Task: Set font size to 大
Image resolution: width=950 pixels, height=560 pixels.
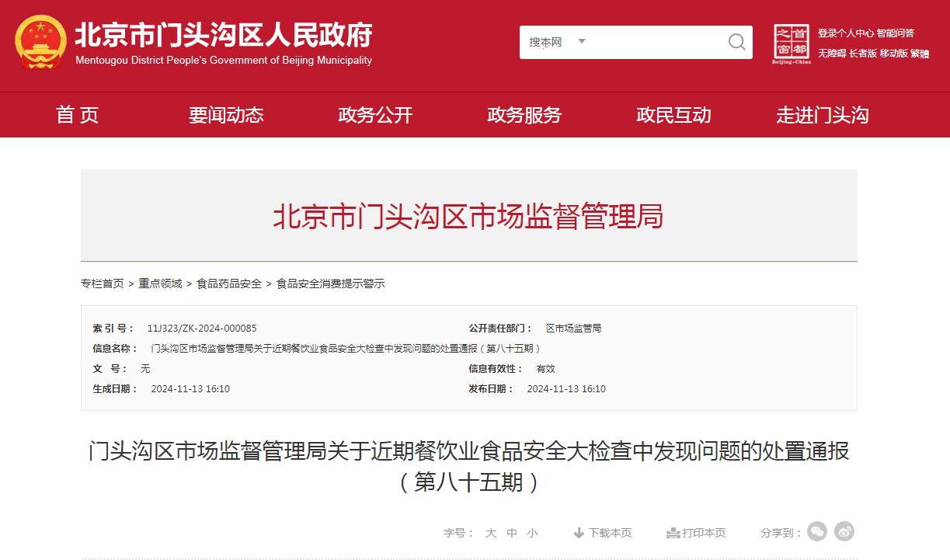Action: 491,533
